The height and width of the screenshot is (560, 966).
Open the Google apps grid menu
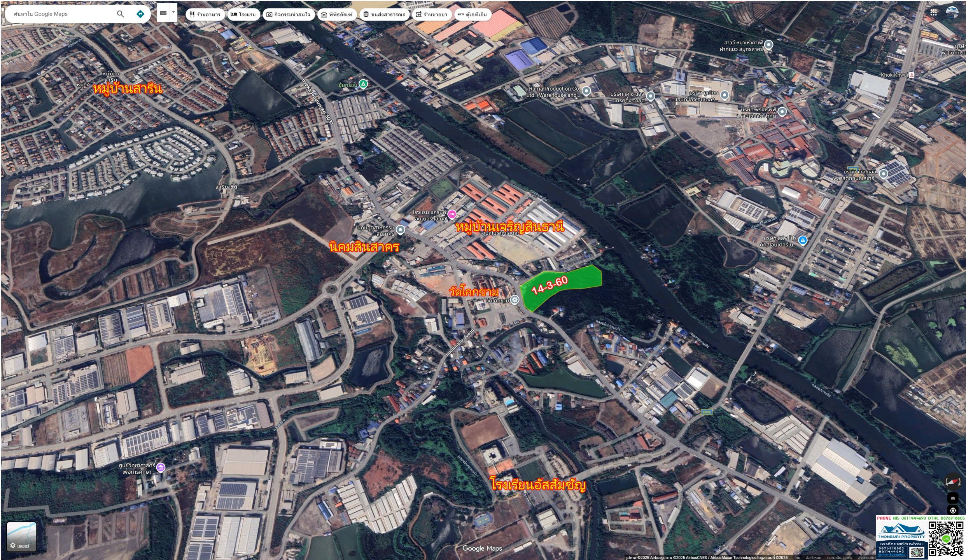pyautogui.click(x=934, y=13)
